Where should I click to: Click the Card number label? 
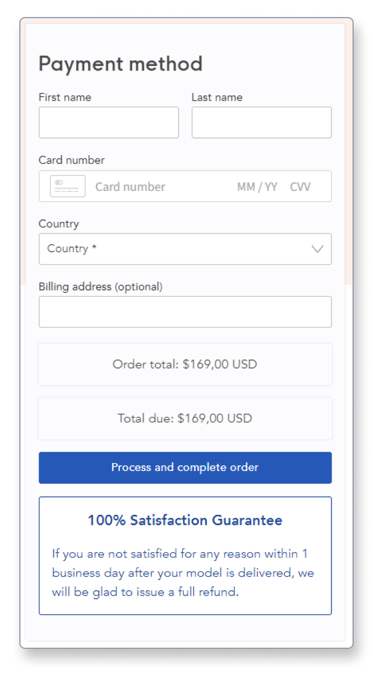pos(71,160)
